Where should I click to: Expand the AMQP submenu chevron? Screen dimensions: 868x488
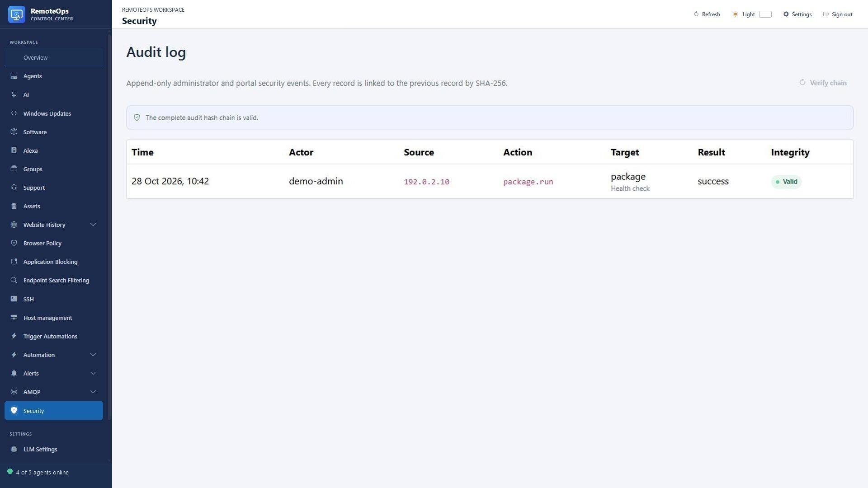point(93,392)
